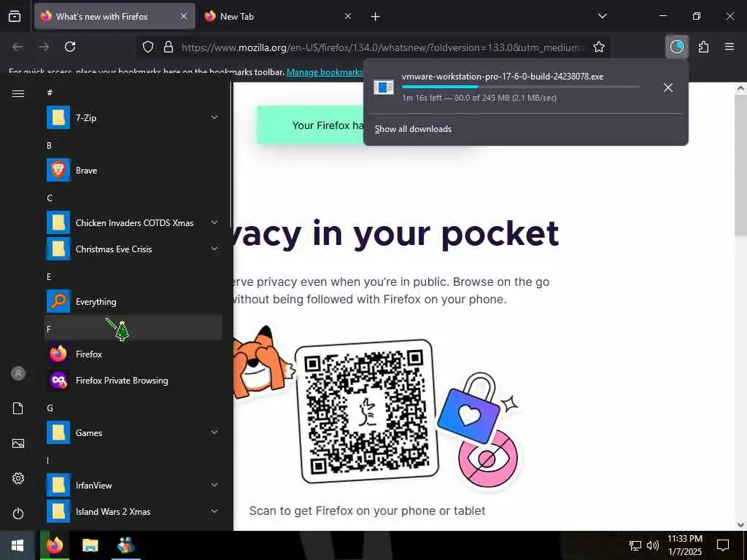Launch Everything search app
747x560 pixels.
pyautogui.click(x=133, y=301)
